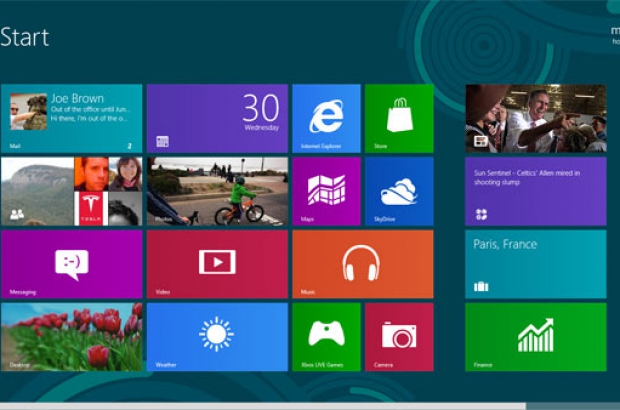Open the Maps tile
The height and width of the screenshot is (410, 620).
[x=326, y=191]
